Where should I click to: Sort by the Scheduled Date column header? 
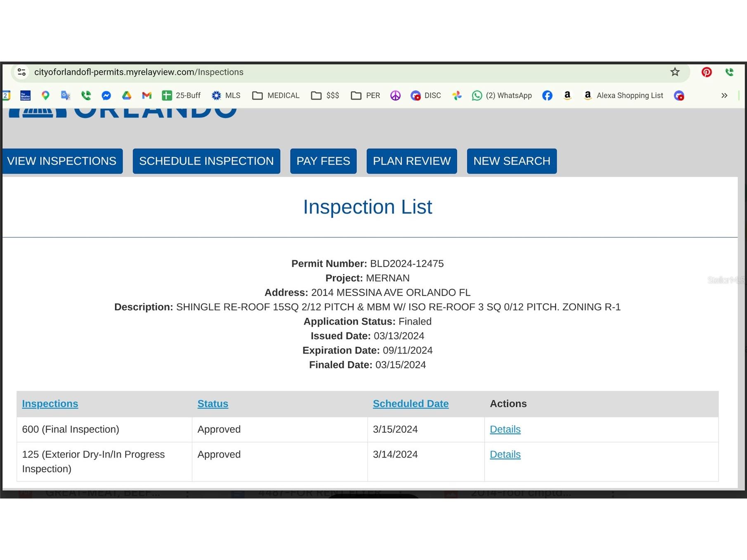(411, 404)
